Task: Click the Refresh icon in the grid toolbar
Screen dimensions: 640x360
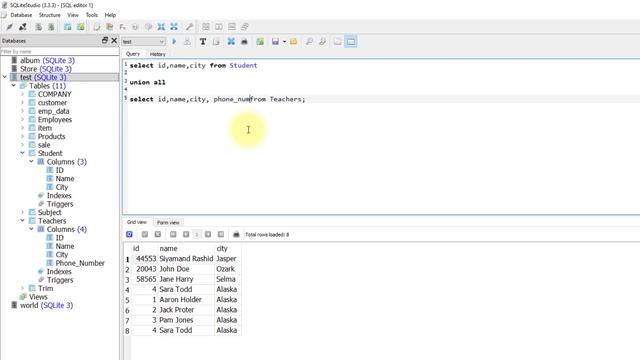Action: [x=129, y=234]
